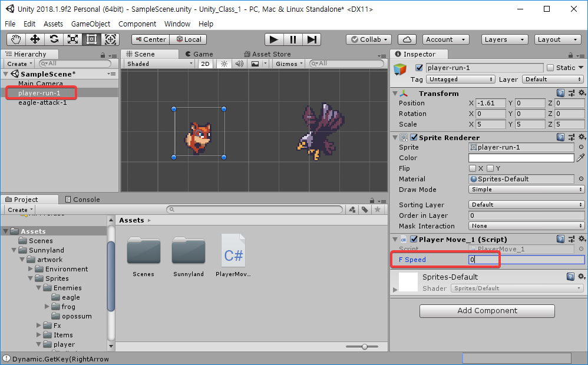The image size is (588, 365).
Task: Toggle Local handle rotation button
Action: (189, 39)
